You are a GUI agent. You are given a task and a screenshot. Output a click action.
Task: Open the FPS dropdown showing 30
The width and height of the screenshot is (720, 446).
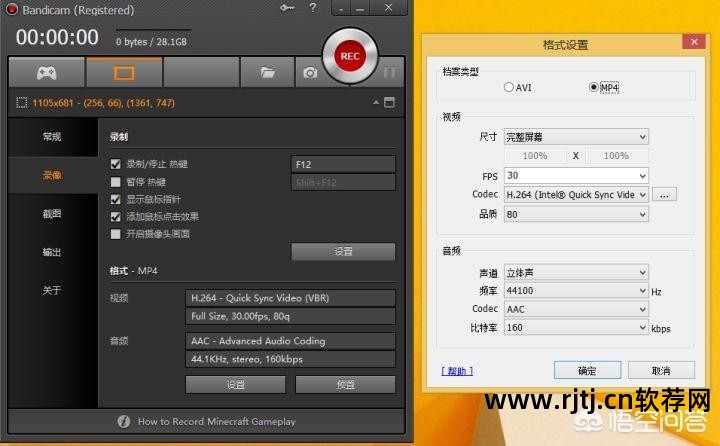coord(576,175)
